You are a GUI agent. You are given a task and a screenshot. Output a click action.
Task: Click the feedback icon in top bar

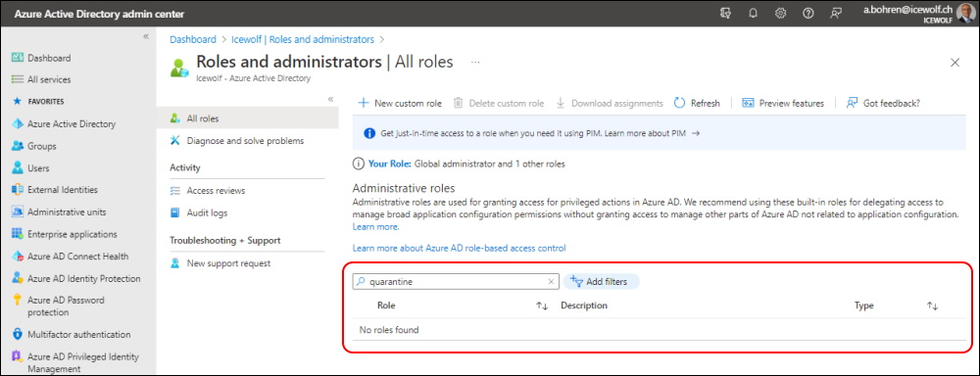[x=836, y=13]
